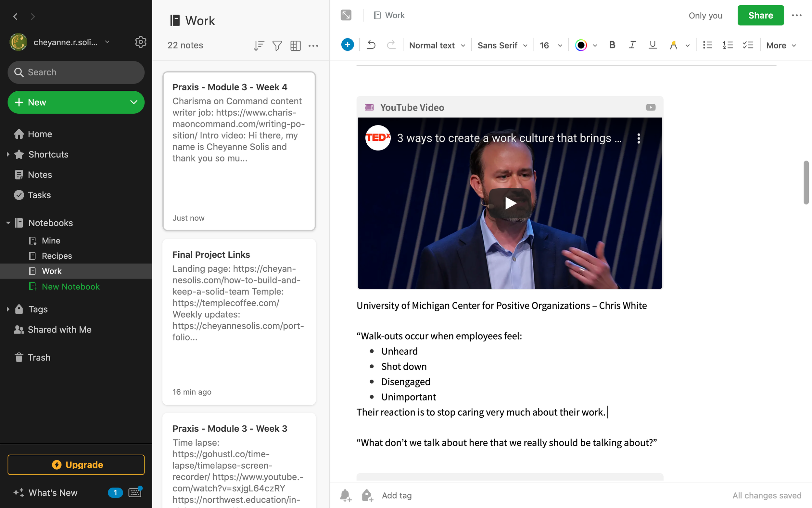Apply text highlight color
The image size is (812, 508).
[673, 45]
